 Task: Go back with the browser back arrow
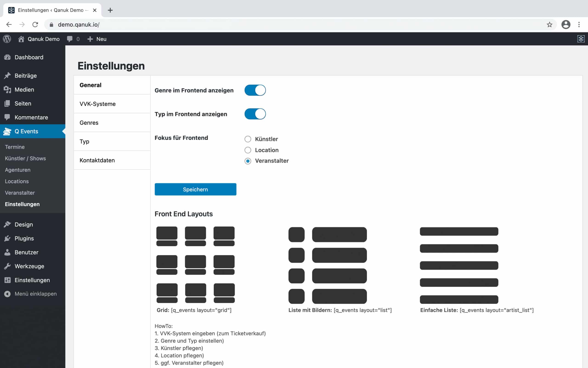9,25
